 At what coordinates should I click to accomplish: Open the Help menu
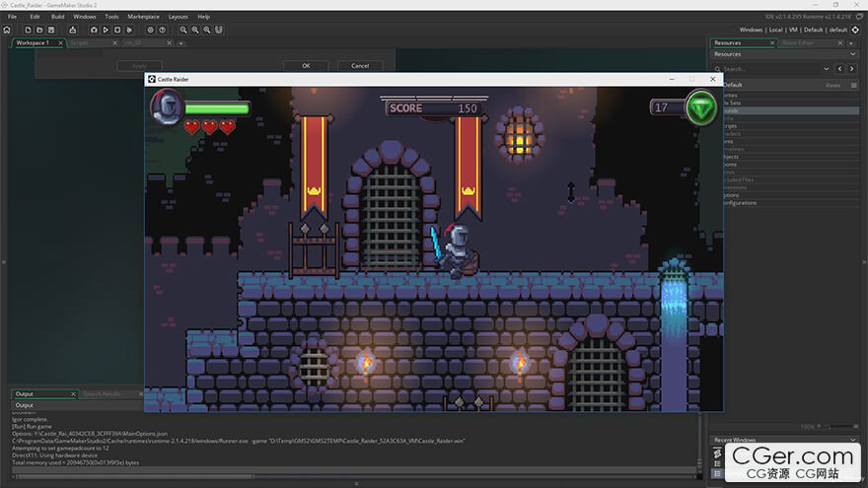pyautogui.click(x=204, y=17)
